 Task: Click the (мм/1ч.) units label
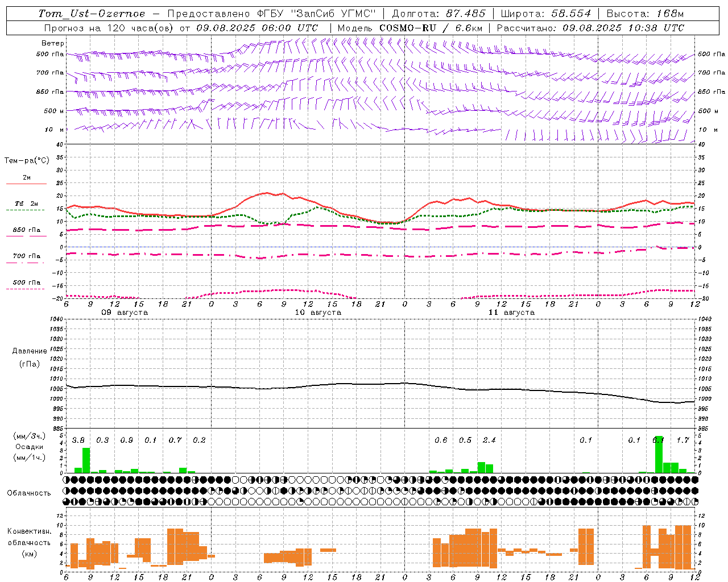tap(29, 458)
